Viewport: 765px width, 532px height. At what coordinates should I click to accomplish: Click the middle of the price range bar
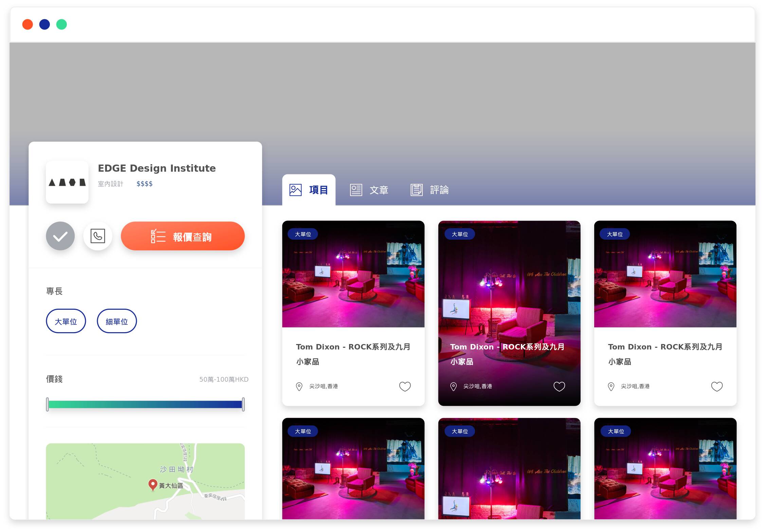145,404
